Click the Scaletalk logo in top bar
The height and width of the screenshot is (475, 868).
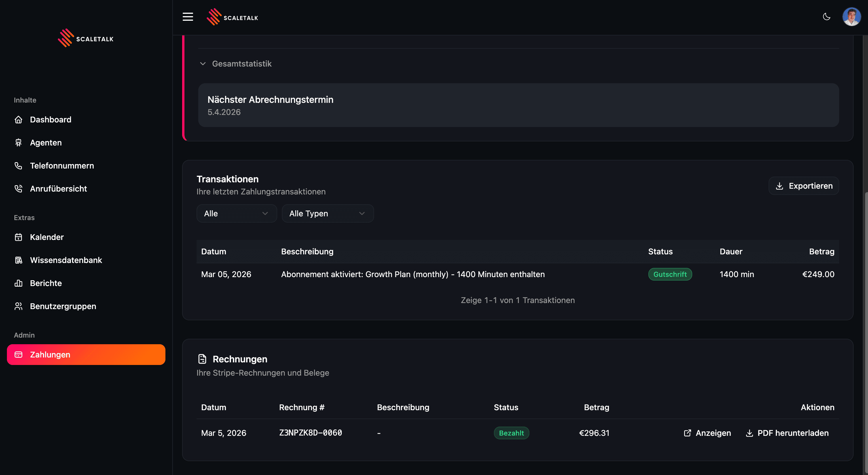click(233, 17)
